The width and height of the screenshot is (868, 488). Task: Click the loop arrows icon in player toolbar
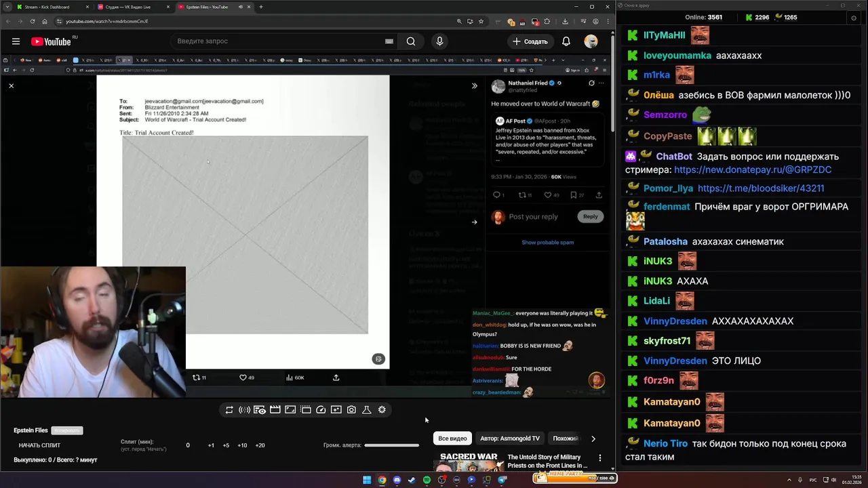click(x=229, y=410)
